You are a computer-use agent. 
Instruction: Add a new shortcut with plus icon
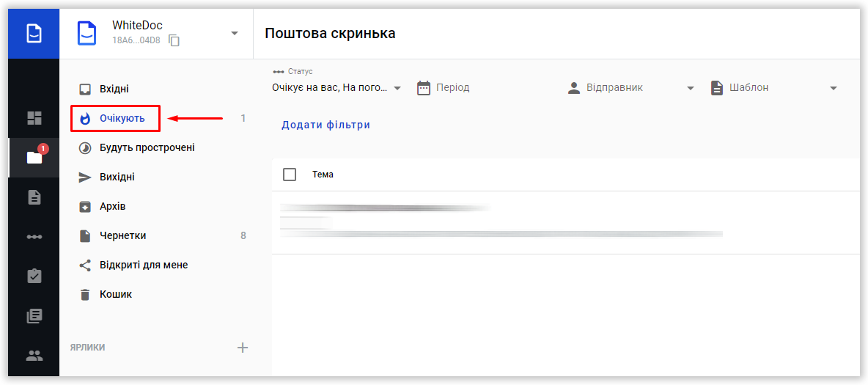point(243,348)
